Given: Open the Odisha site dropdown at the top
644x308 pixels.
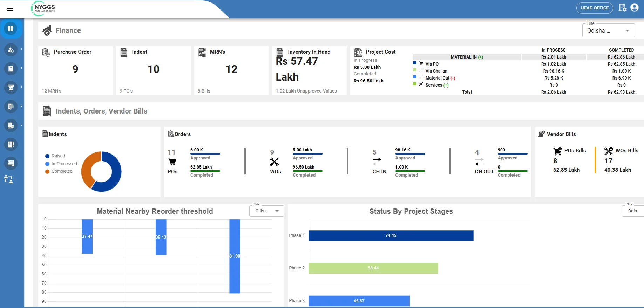Looking at the screenshot, I should coord(608,30).
